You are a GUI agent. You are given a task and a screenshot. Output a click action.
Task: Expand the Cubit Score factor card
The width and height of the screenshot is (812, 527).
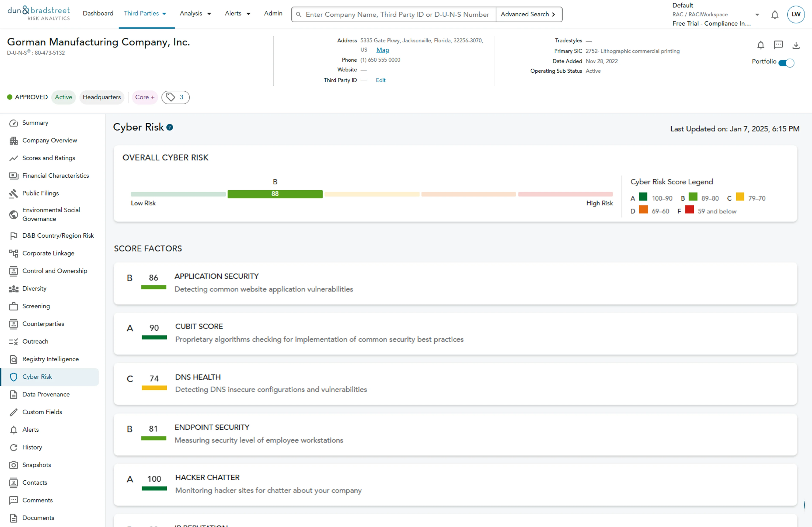pyautogui.click(x=456, y=334)
